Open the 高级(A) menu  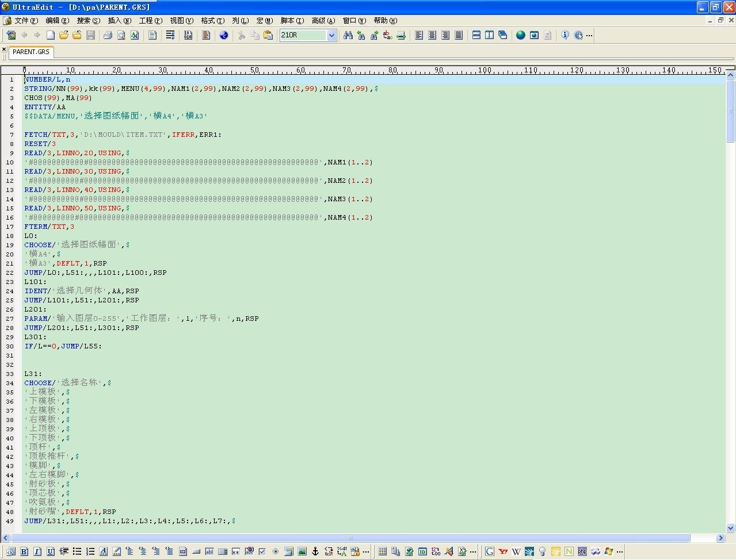point(323,21)
